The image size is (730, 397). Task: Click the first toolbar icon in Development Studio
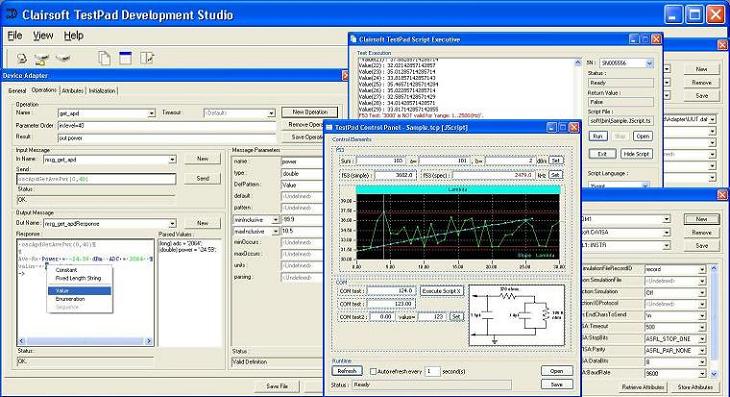(21, 59)
